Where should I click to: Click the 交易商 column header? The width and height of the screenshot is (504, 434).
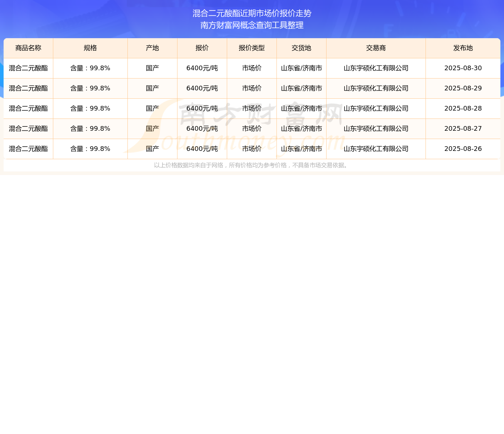pos(376,48)
